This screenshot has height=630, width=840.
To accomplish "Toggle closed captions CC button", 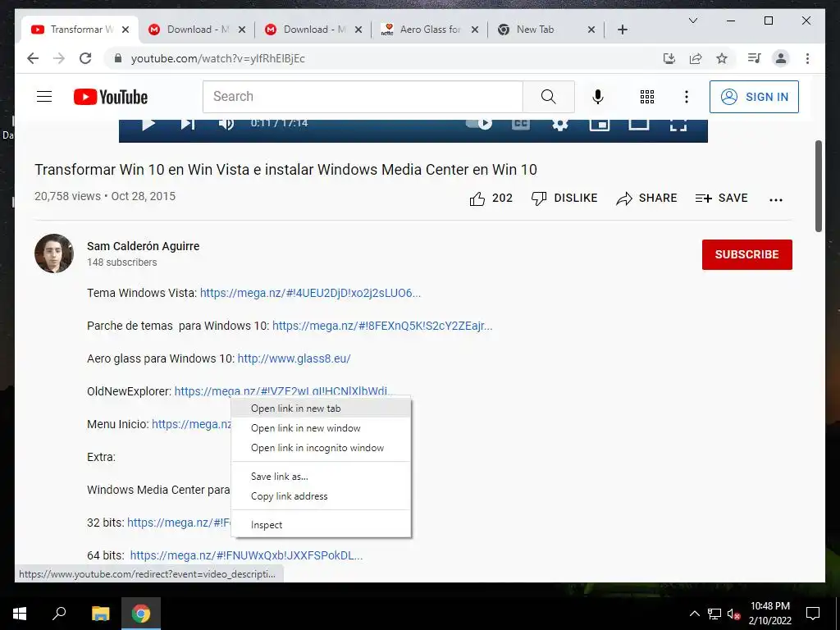I will (521, 125).
